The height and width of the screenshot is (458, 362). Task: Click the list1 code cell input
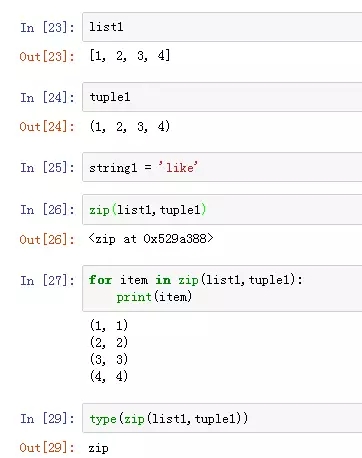(x=222, y=27)
